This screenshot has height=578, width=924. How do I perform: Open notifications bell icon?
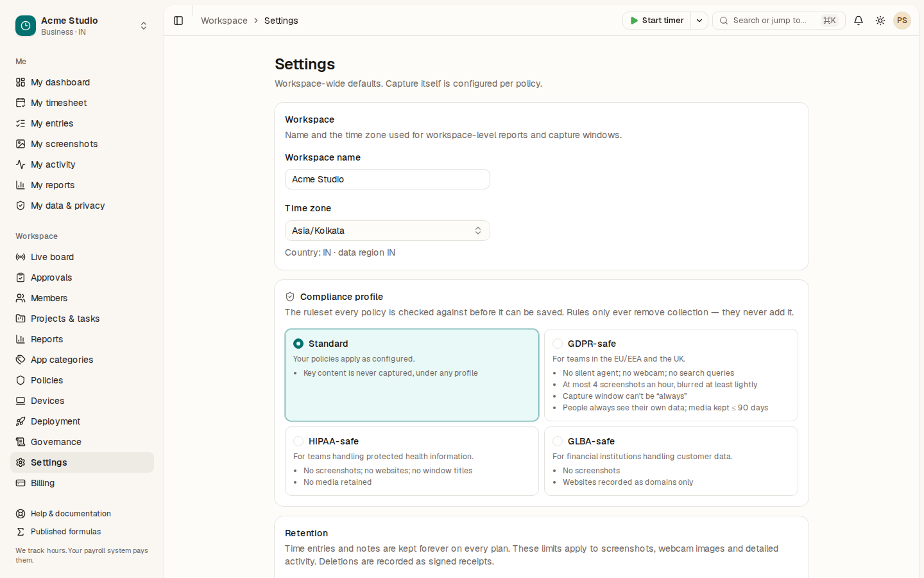click(x=859, y=21)
